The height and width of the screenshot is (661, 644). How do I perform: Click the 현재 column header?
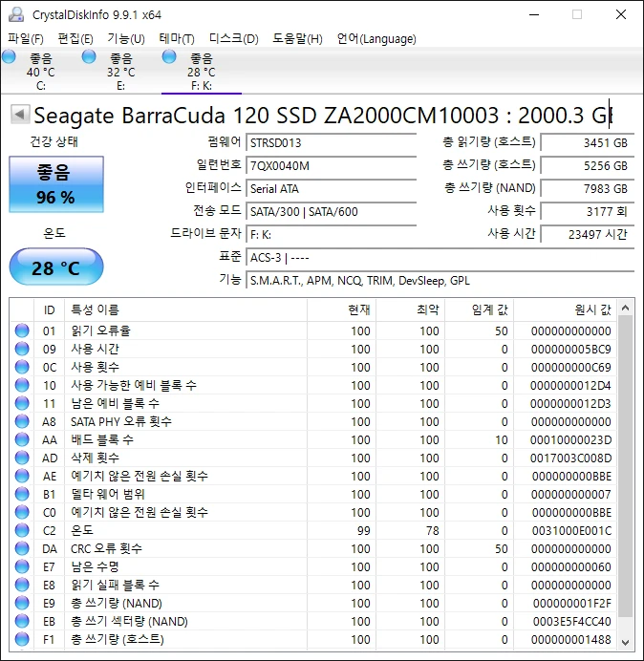pyautogui.click(x=342, y=309)
